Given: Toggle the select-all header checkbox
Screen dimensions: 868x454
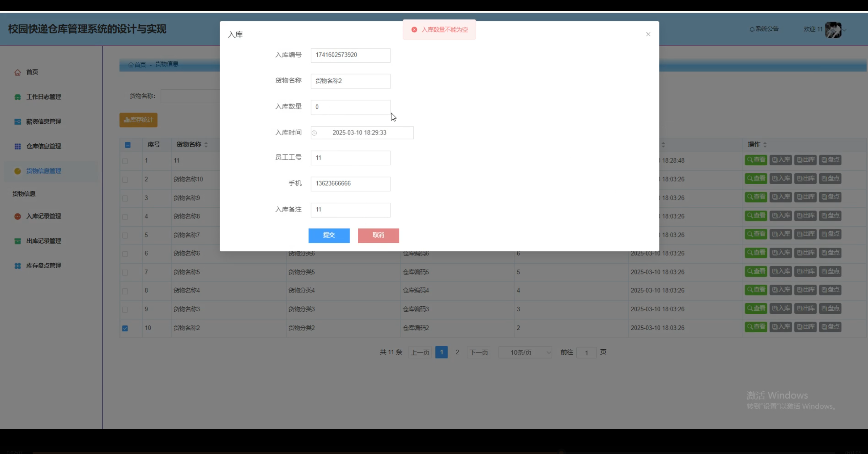Looking at the screenshot, I should (x=128, y=145).
